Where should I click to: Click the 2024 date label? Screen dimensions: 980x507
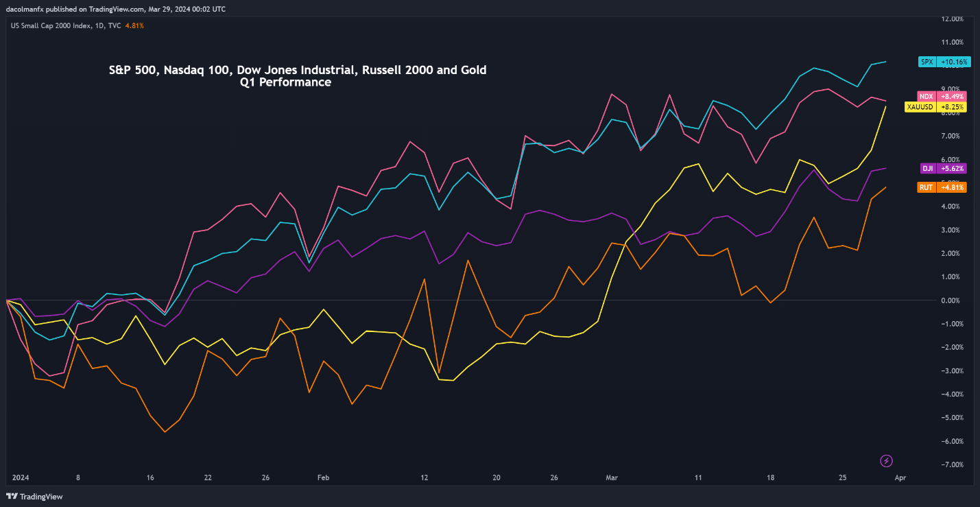20,477
